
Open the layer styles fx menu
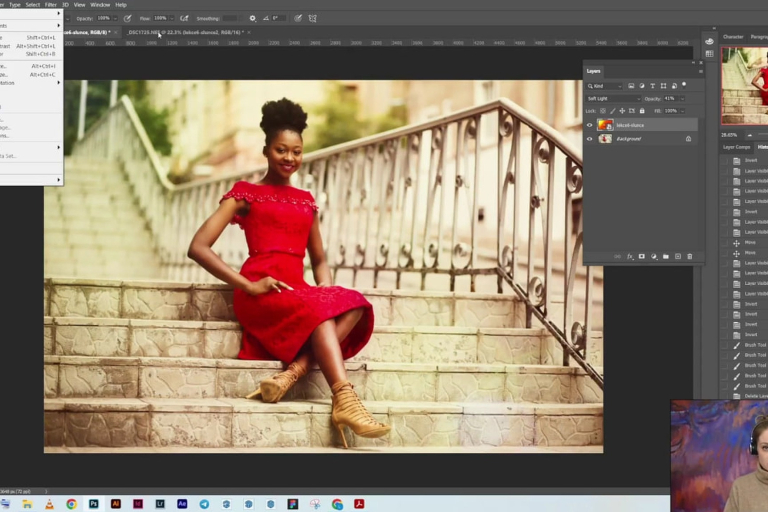(630, 257)
